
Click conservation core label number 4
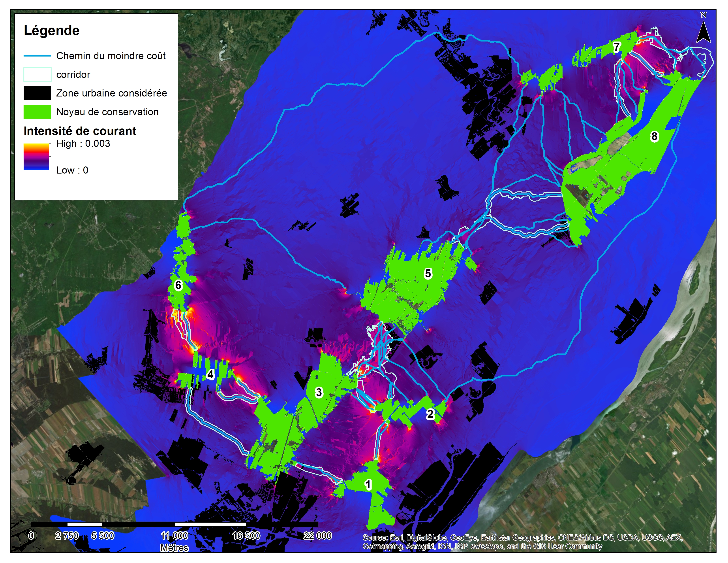pyautogui.click(x=210, y=374)
